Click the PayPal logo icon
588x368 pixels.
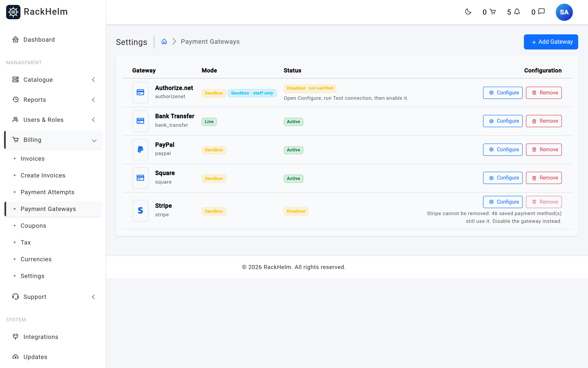click(x=140, y=149)
